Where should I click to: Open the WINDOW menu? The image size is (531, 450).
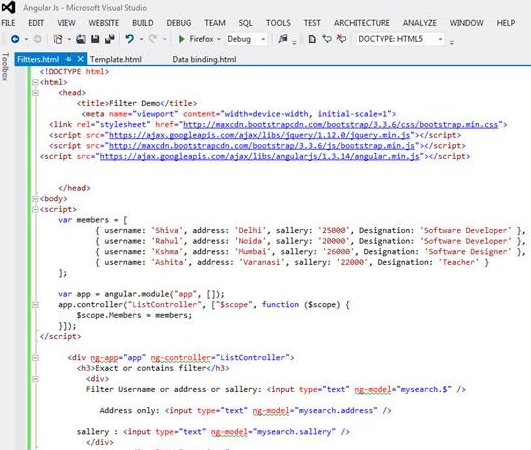(x=466, y=23)
